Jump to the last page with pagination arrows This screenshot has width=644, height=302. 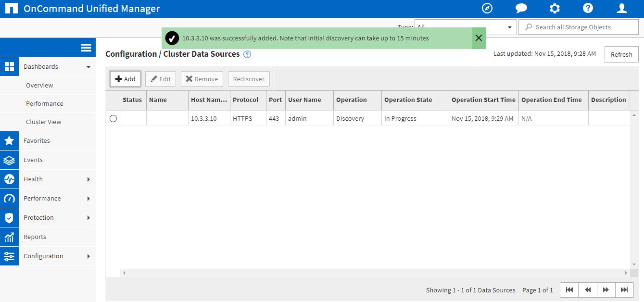pyautogui.click(x=624, y=290)
